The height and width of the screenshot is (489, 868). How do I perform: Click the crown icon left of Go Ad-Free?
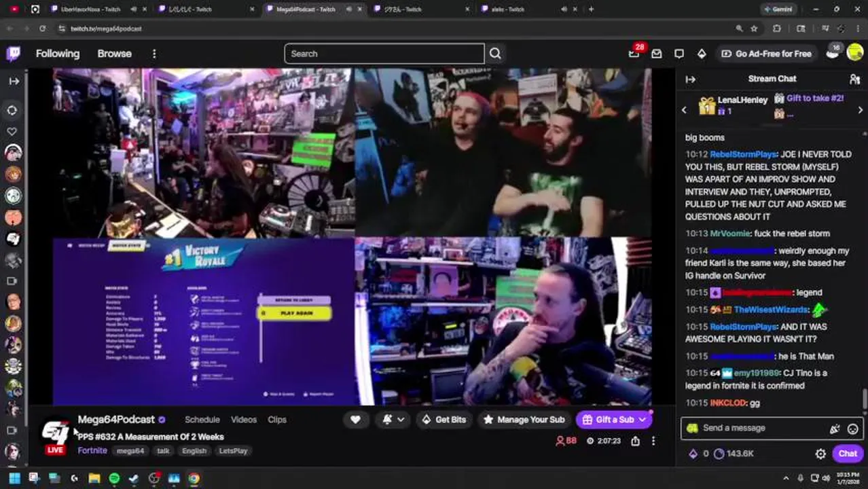(x=702, y=54)
